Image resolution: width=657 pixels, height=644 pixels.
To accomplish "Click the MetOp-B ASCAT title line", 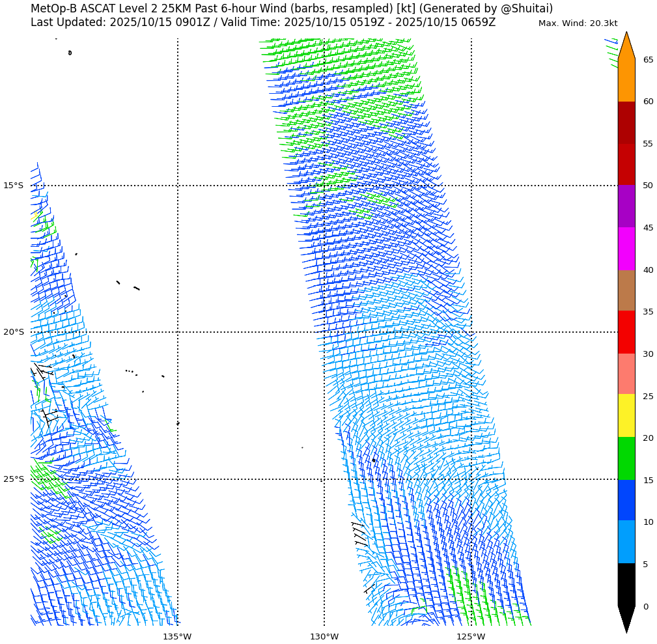I will pos(292,8).
